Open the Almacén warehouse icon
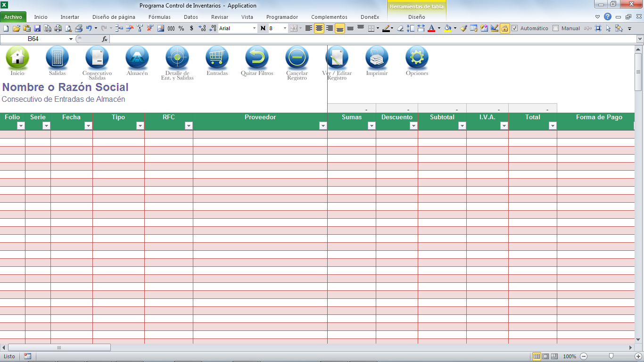The image size is (644, 362). pos(137,58)
